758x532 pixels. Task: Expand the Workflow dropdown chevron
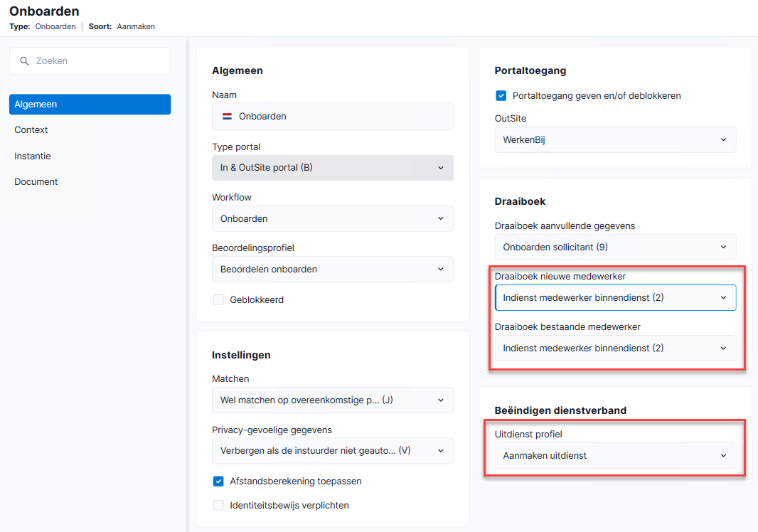click(x=440, y=218)
